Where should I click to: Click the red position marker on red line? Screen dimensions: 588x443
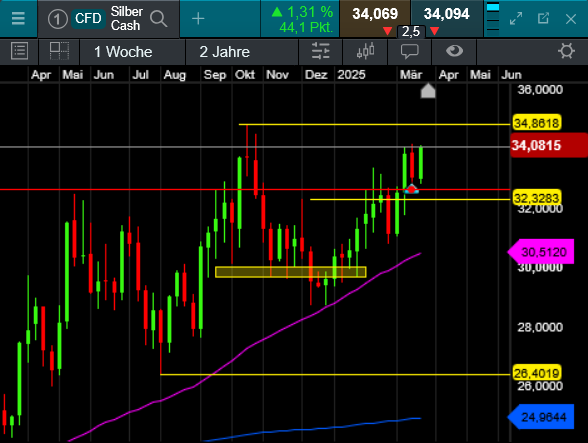tap(411, 189)
